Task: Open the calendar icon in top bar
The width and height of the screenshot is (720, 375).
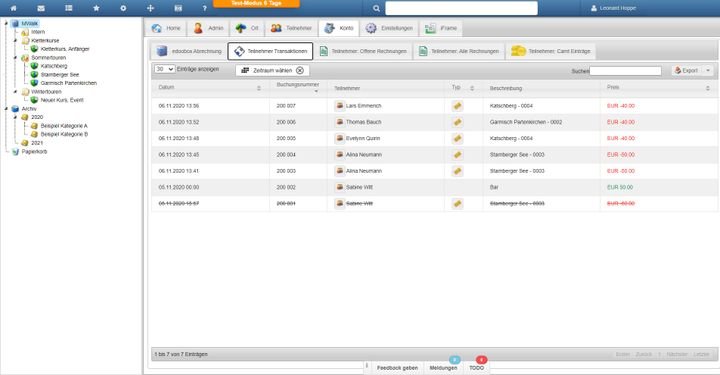Action: [x=178, y=8]
